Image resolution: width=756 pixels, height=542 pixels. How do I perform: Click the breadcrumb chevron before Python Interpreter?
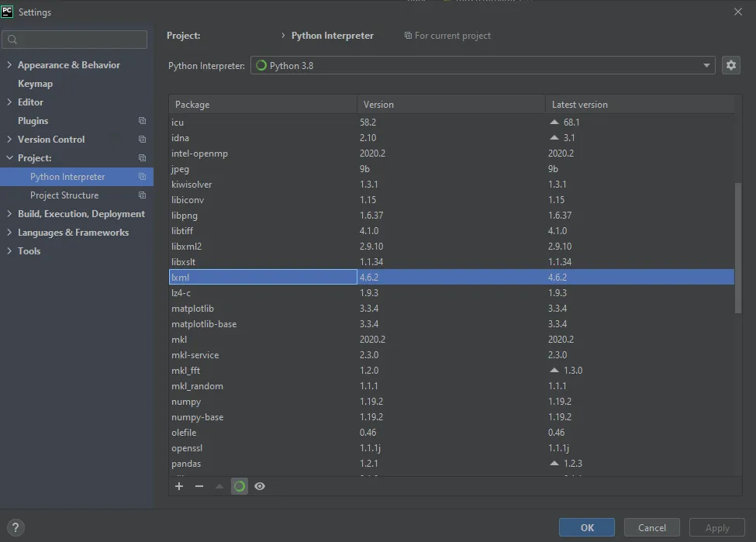[x=283, y=35]
